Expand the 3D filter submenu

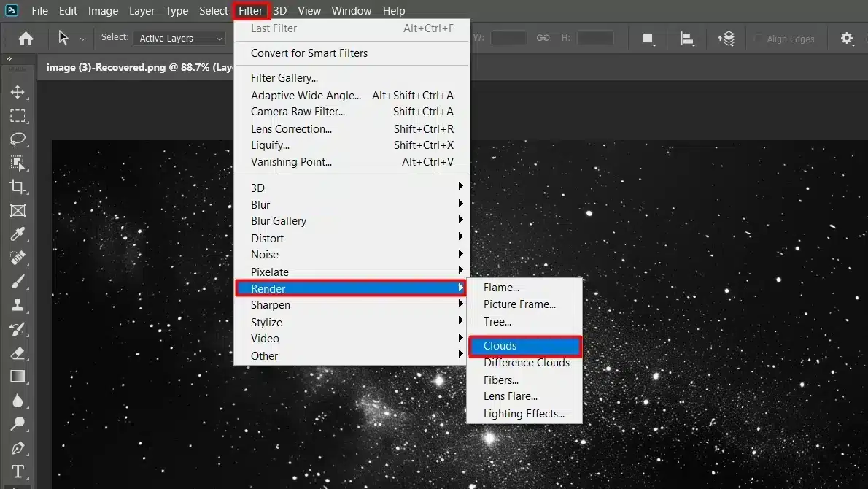click(x=352, y=187)
